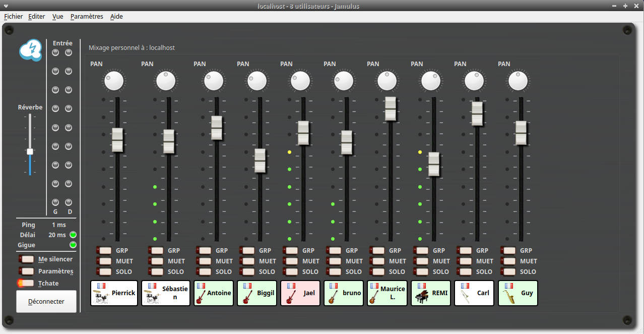
Task: Open the Aide menu
Action: click(116, 17)
